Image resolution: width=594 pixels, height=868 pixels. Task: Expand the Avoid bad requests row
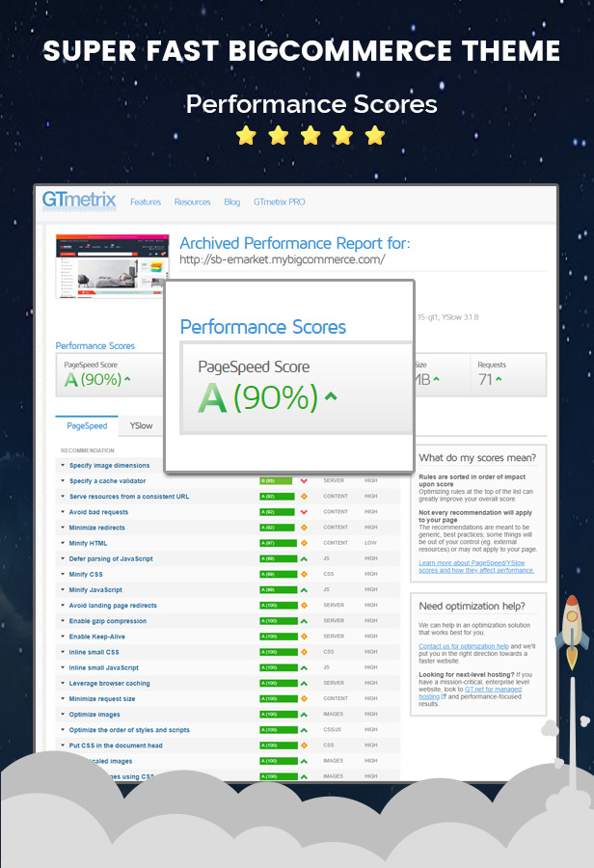(63, 512)
